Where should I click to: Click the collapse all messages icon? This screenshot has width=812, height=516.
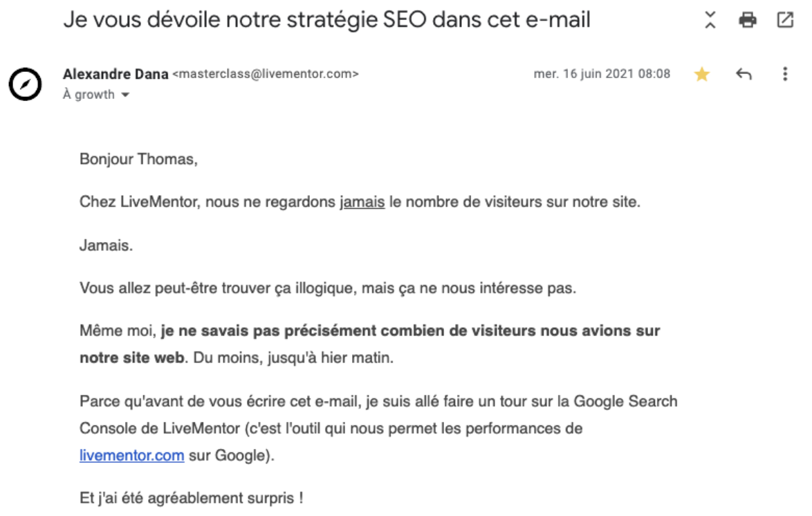pos(710,21)
